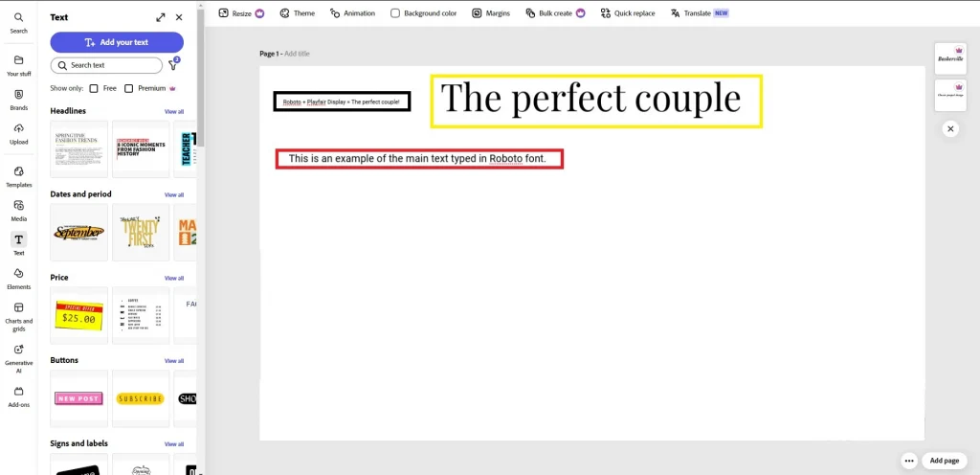Open the Templates panel
The image size is (980, 475).
coord(19,177)
